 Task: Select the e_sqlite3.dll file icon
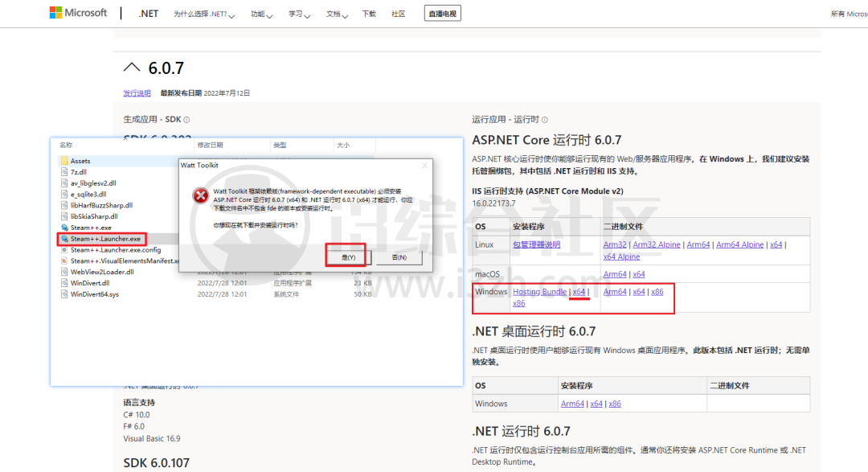(64, 194)
